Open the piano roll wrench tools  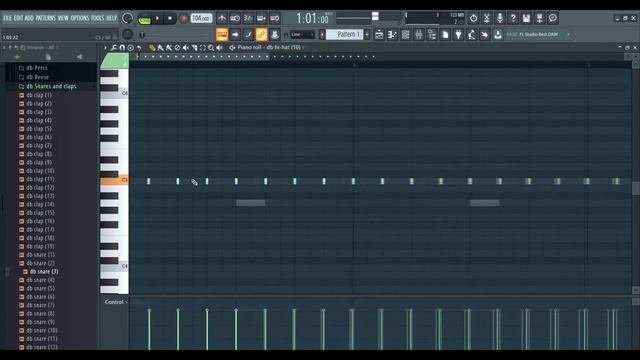tap(113, 48)
